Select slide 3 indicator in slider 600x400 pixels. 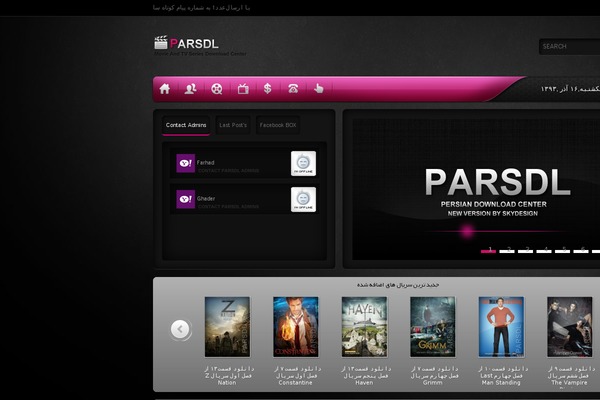point(525,250)
